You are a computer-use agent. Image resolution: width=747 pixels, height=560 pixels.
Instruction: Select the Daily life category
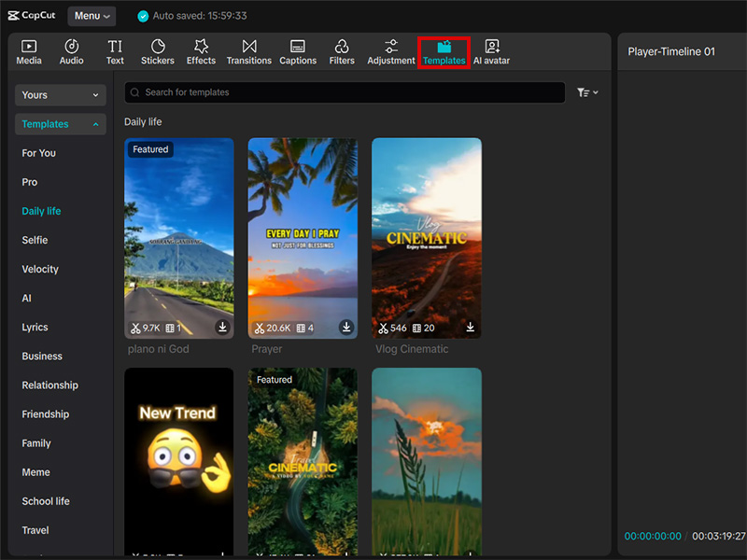click(x=41, y=212)
